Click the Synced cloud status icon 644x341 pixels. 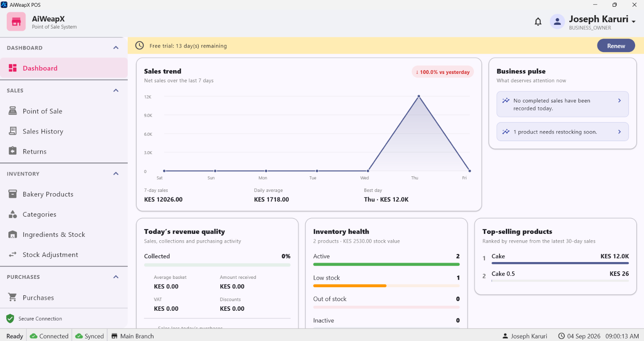click(x=79, y=336)
